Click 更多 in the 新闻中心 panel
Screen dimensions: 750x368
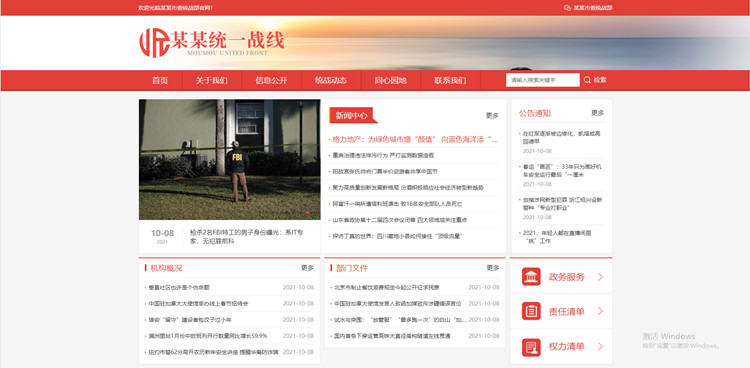click(492, 116)
